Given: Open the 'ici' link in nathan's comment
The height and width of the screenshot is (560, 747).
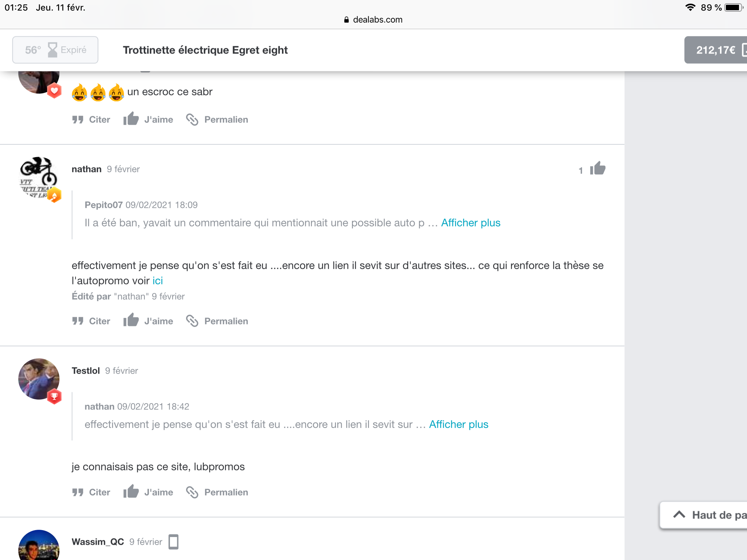Looking at the screenshot, I should [x=158, y=281].
